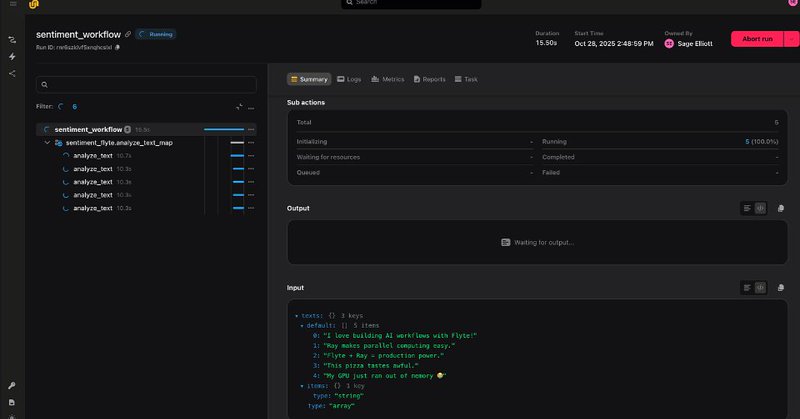Collapse the sentiment_flyte.analyze_text_map tree node
The height and width of the screenshot is (419, 800).
47,143
